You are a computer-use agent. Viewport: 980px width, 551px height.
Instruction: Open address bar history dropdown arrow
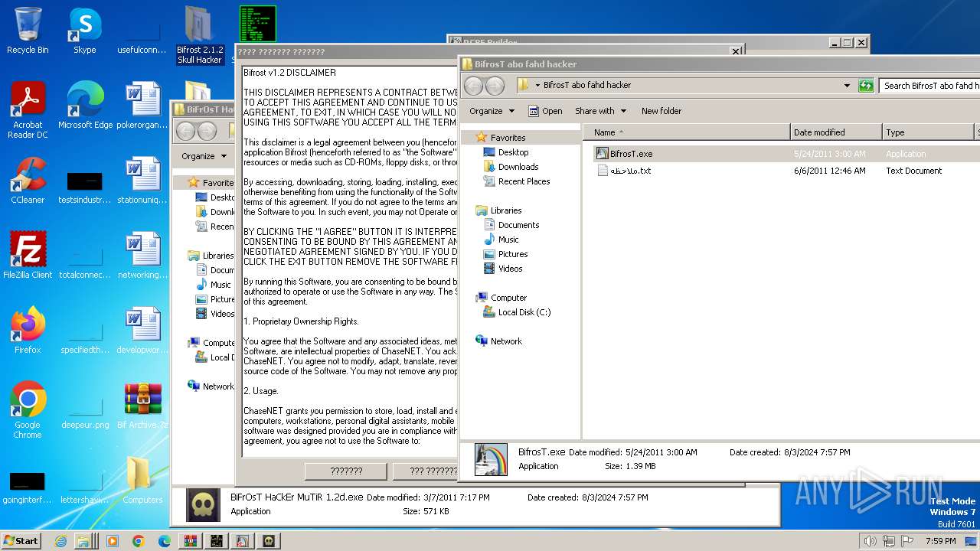tap(847, 86)
